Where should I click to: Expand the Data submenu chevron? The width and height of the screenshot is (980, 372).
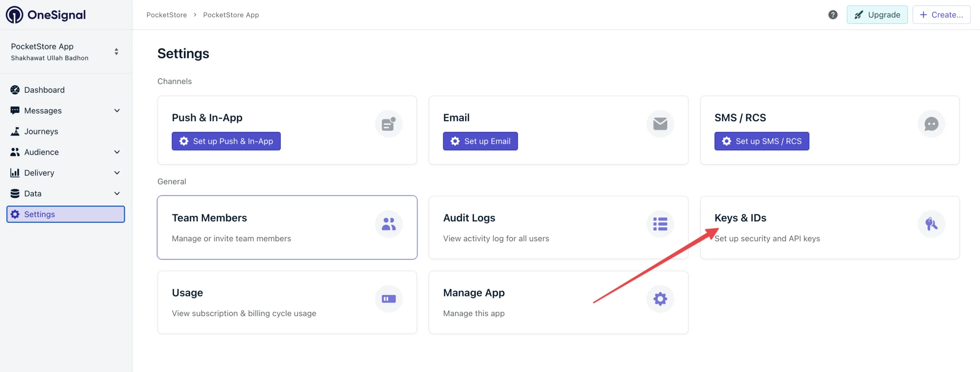(x=117, y=193)
